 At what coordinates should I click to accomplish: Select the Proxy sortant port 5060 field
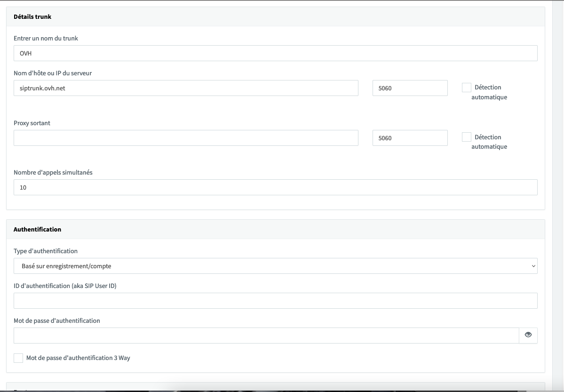pyautogui.click(x=410, y=138)
